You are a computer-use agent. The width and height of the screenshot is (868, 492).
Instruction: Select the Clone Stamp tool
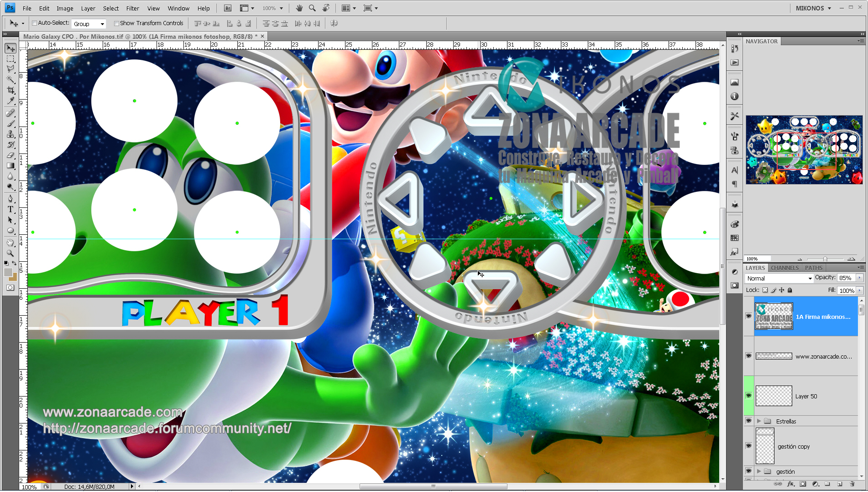[x=10, y=134]
